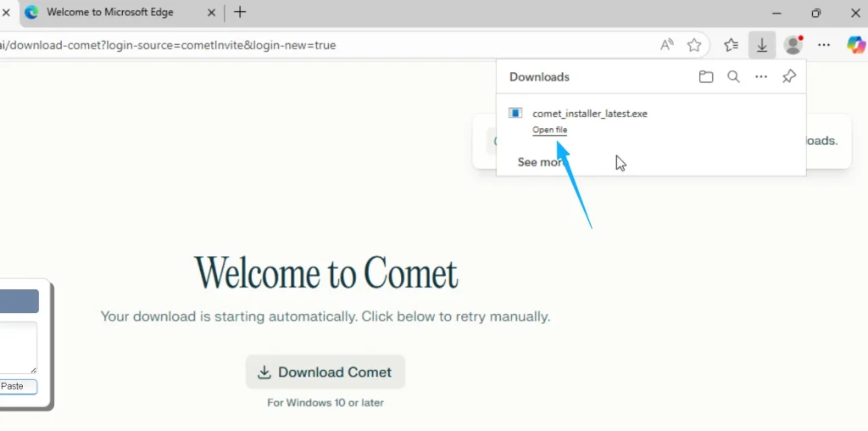Pin the Downloads panel
Image resolution: width=868 pixels, height=431 pixels.
click(x=788, y=77)
